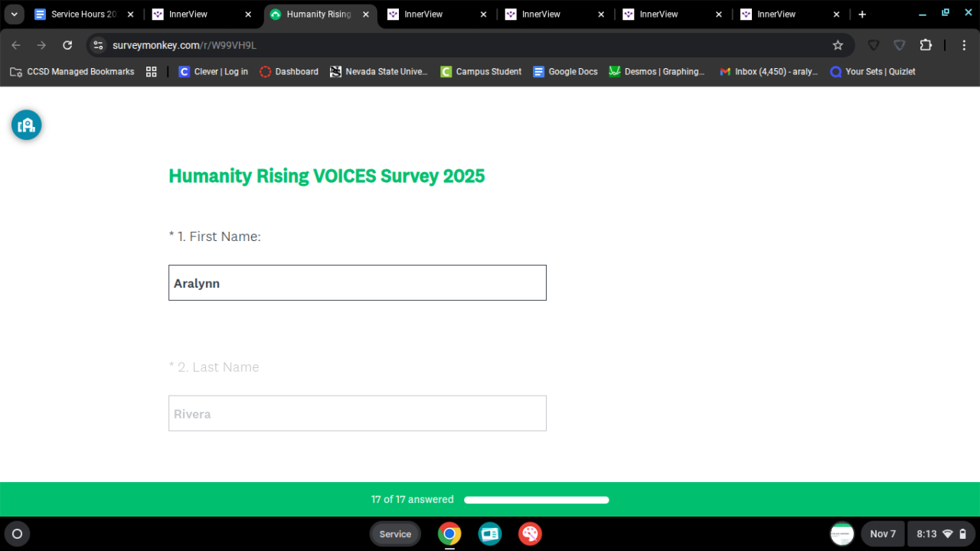
Task: Bookmark this page with the star icon
Action: tap(838, 45)
